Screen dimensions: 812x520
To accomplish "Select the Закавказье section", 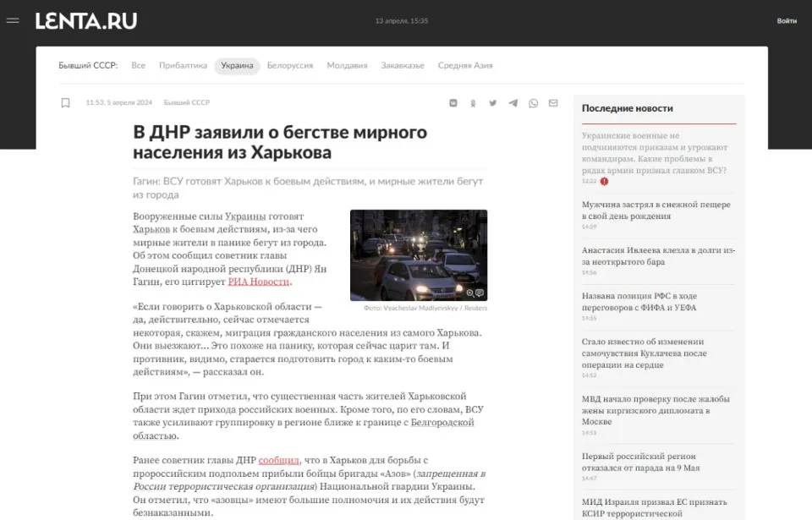I will click(403, 65).
